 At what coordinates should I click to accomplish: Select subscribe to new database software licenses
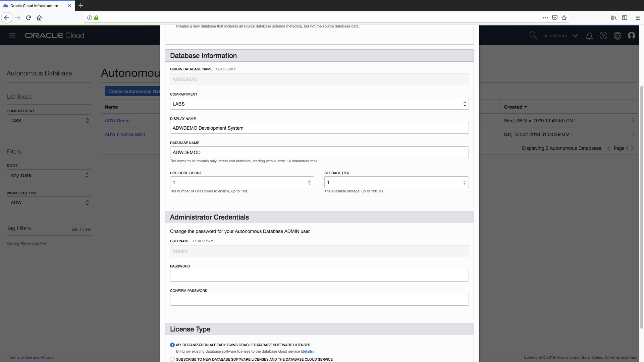(172, 359)
